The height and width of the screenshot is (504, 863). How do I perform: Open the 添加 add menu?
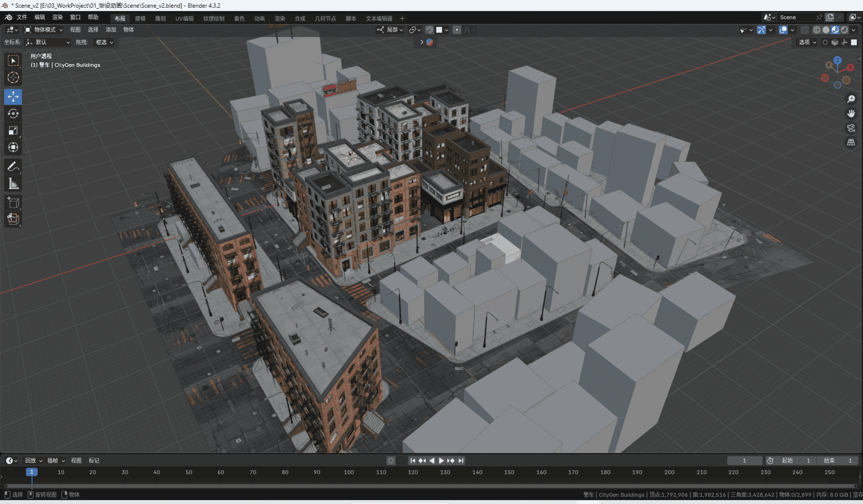pyautogui.click(x=110, y=30)
